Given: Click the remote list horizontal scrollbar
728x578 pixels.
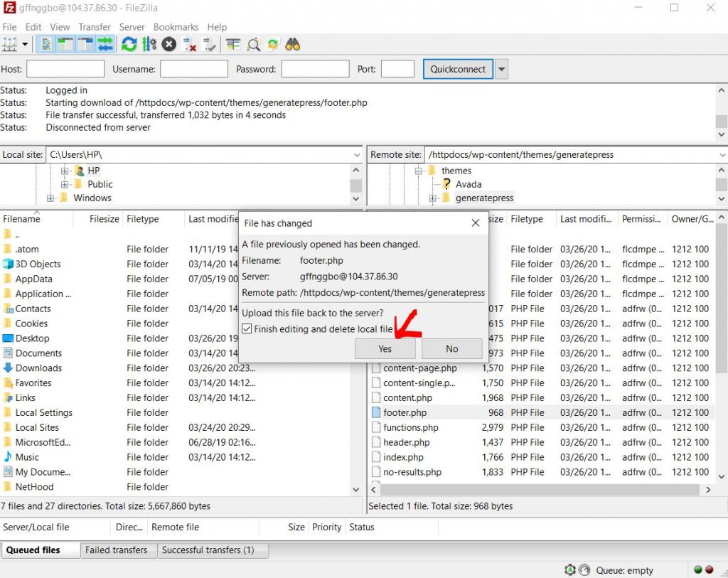Looking at the screenshot, I should pos(540,490).
